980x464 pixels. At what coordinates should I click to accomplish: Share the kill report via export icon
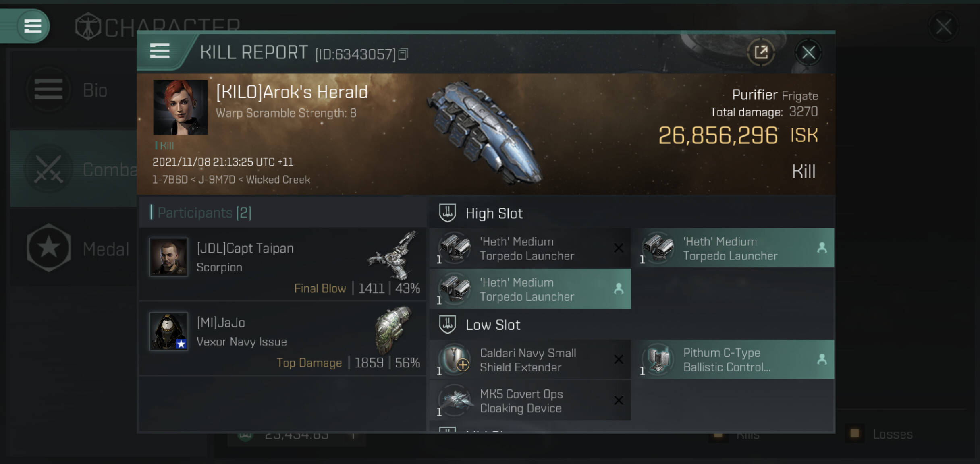click(x=761, y=52)
